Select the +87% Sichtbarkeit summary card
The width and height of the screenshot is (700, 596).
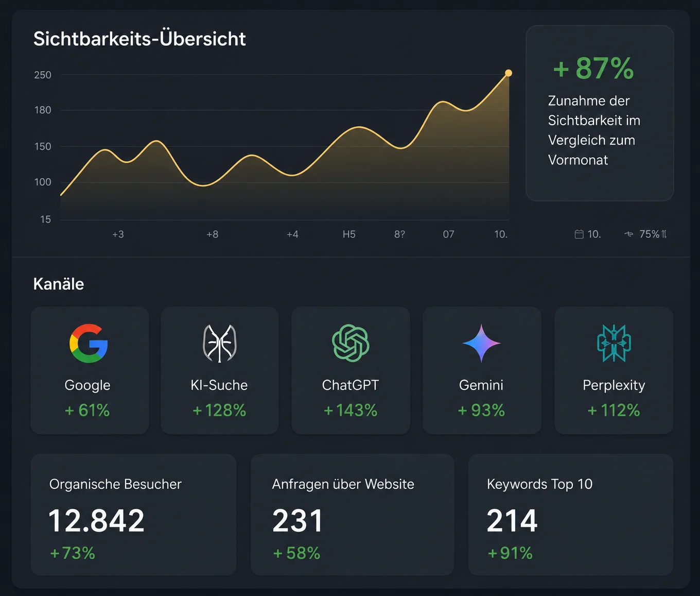[600, 113]
